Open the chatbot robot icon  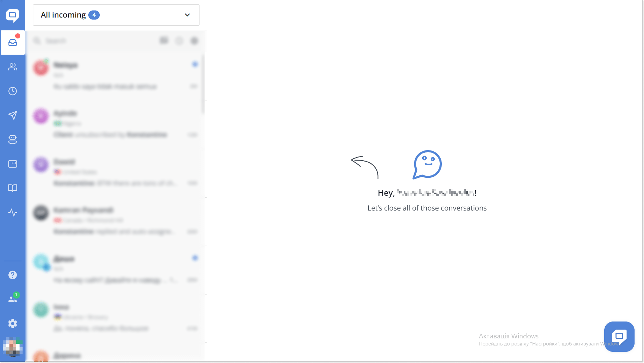[x=13, y=140]
